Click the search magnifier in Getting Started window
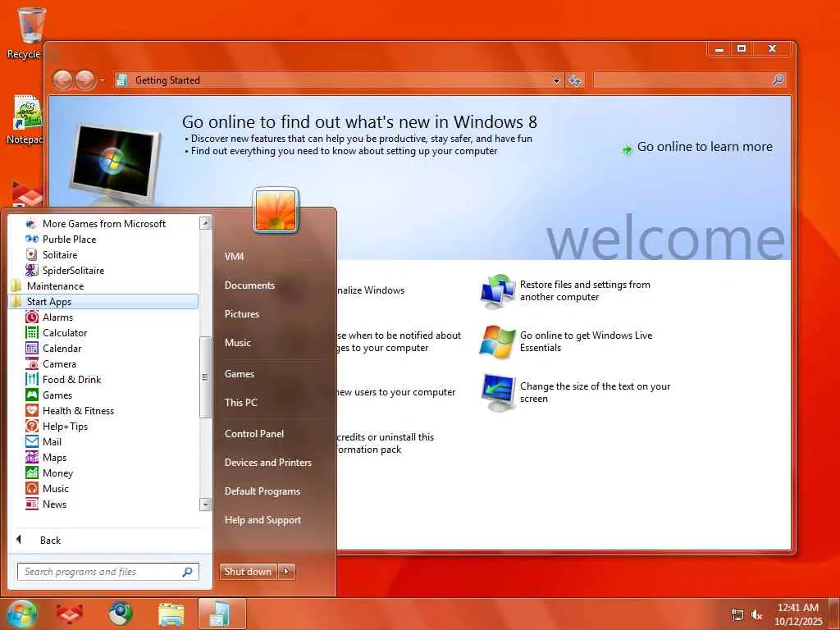The image size is (840, 630). (x=778, y=80)
